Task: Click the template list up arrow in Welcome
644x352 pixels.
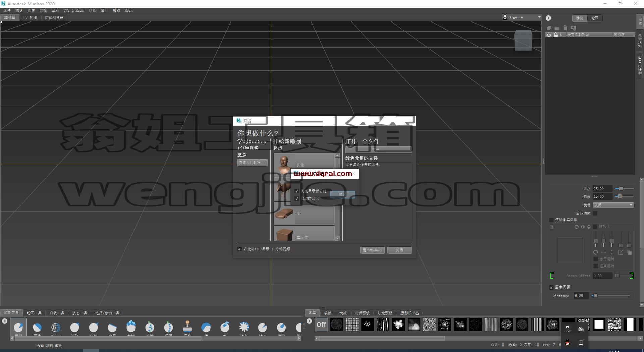Action: point(337,156)
